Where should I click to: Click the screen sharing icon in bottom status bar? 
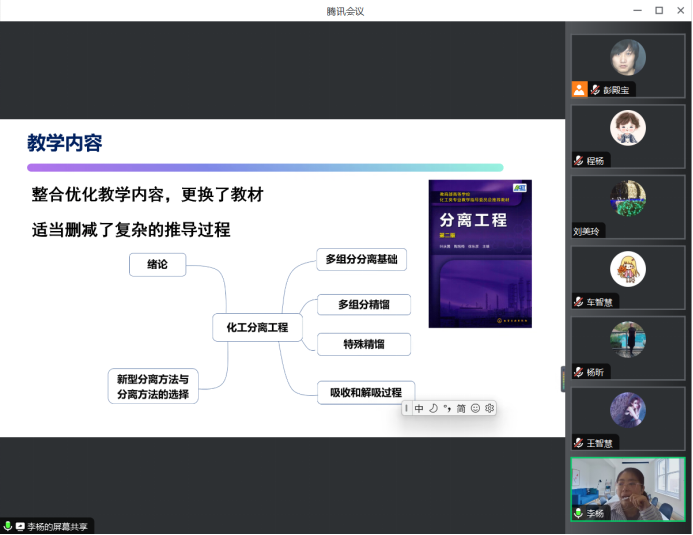point(20,526)
